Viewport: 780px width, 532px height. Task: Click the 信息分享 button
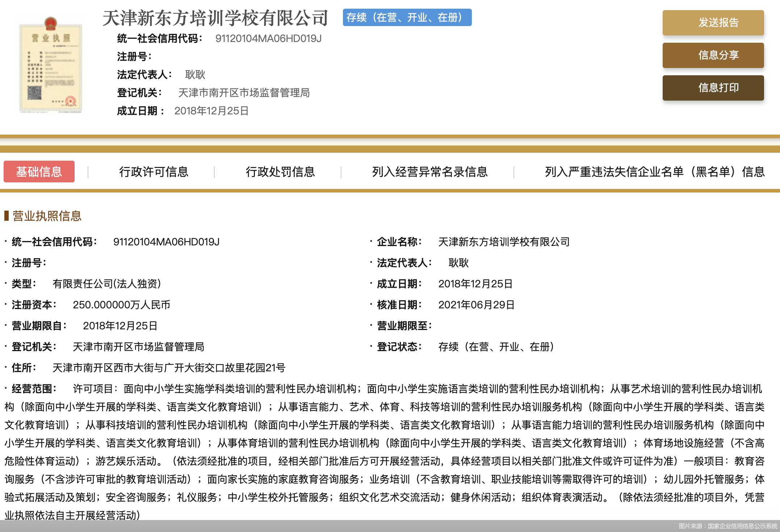[713, 55]
